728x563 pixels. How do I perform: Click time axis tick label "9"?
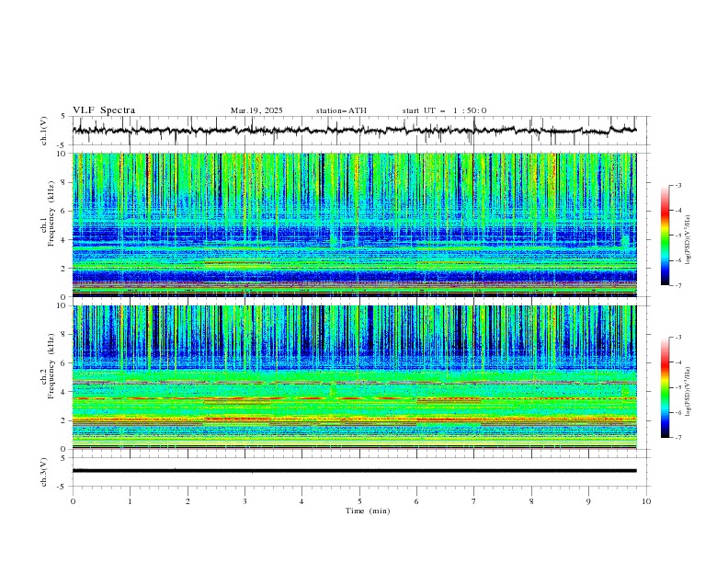588,501
